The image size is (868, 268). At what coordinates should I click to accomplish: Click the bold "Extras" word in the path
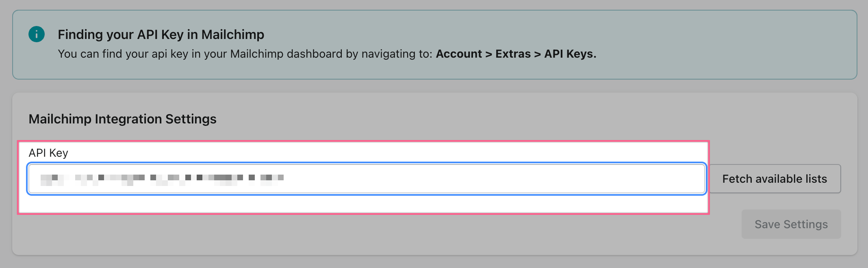click(513, 54)
